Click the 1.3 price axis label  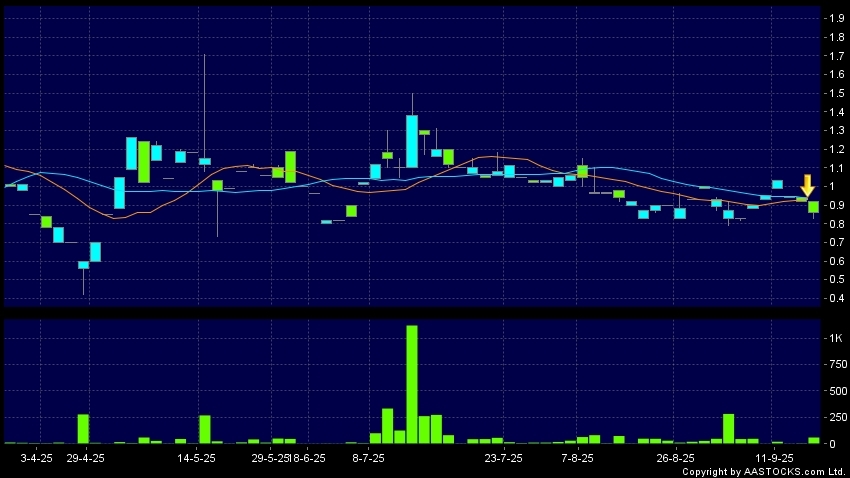click(x=837, y=131)
